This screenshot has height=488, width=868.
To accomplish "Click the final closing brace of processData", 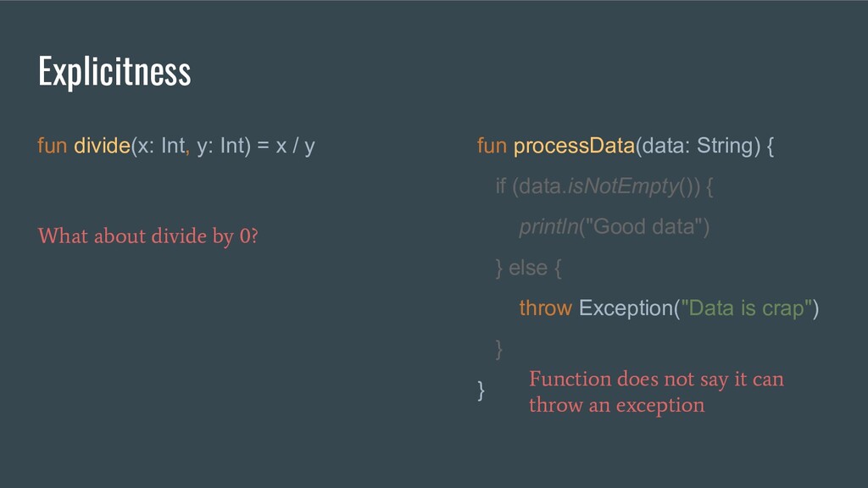I will click(481, 390).
